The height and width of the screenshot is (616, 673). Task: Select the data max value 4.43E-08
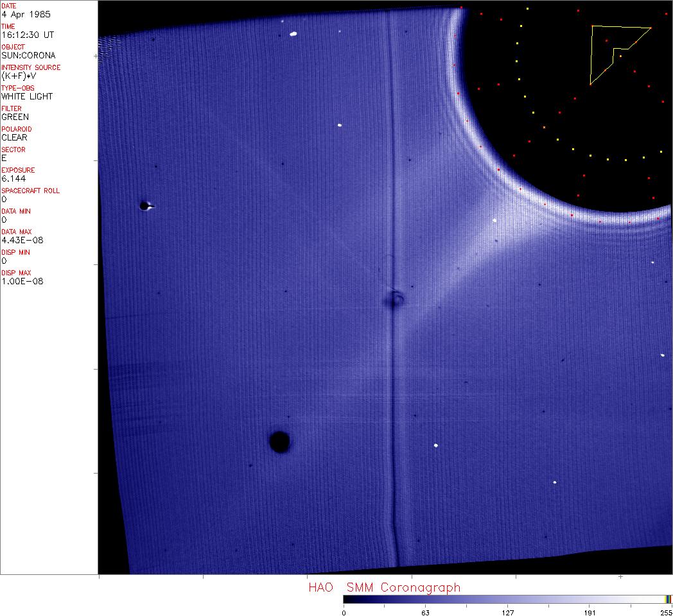(22, 240)
